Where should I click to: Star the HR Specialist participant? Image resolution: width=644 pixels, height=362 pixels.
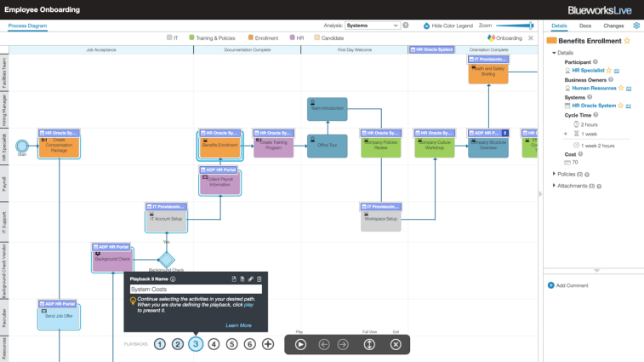coord(609,71)
